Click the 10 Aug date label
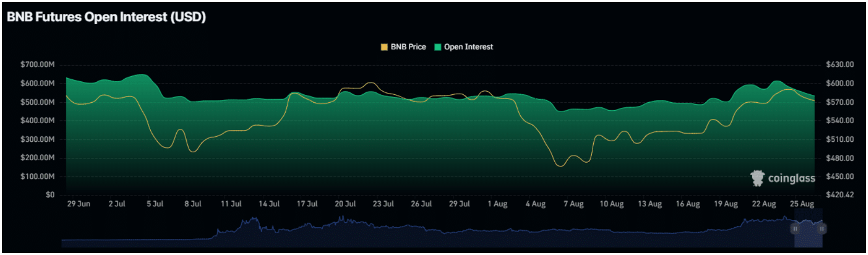This screenshot has width=868, height=255. [612, 204]
